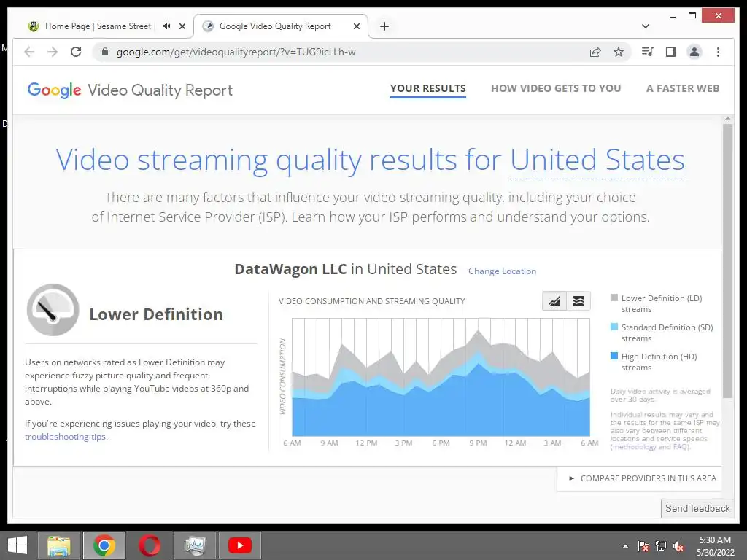Click the page vertical scrollbar thumb
The height and width of the screenshot is (560, 747).
(727, 261)
